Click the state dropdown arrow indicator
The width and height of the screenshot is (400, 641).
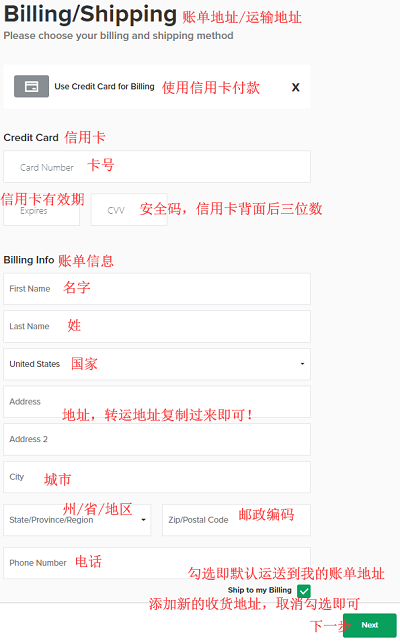143,520
